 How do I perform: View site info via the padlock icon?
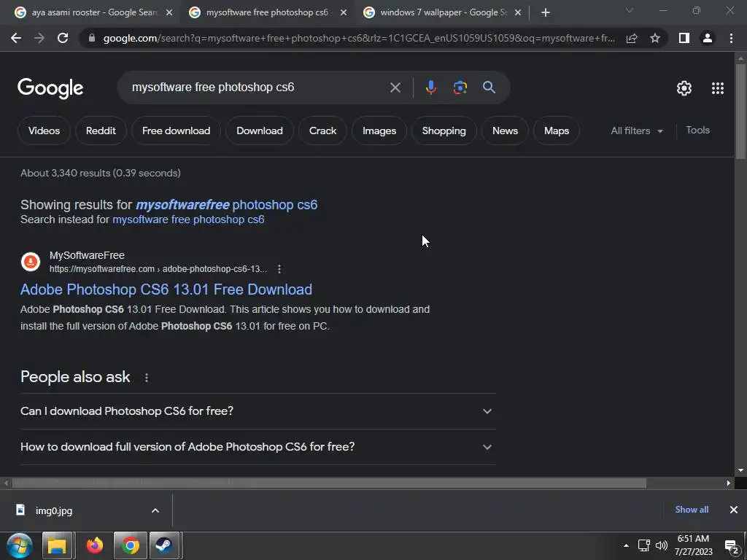[x=92, y=38]
